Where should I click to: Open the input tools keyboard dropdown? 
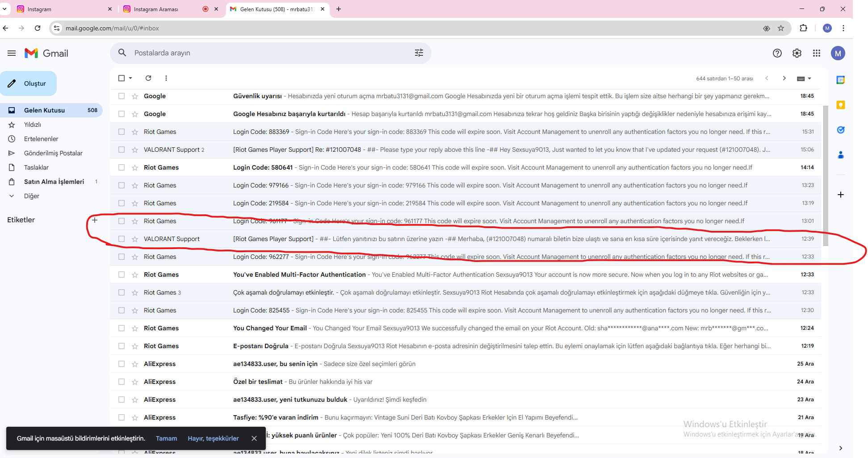point(804,79)
